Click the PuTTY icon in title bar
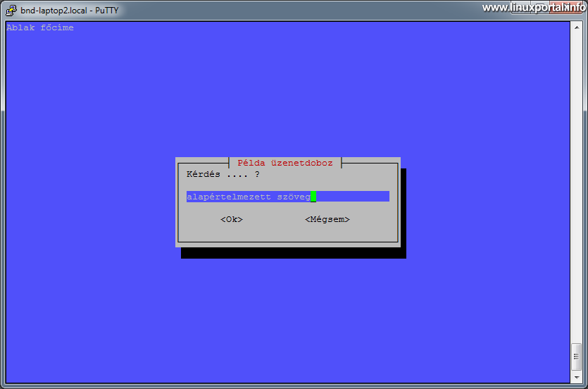The height and width of the screenshot is (389, 588). pos(11,10)
